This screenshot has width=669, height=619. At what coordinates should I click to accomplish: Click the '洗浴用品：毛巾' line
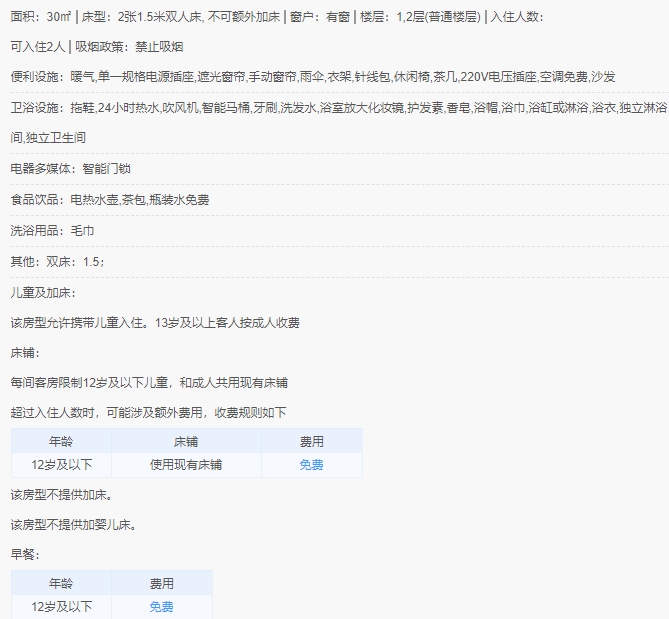(x=52, y=231)
